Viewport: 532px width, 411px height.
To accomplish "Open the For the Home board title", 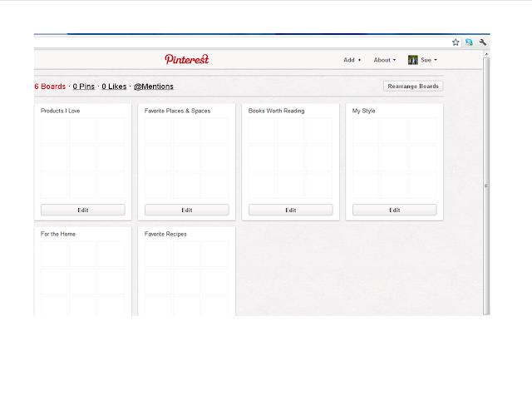I will point(58,234).
